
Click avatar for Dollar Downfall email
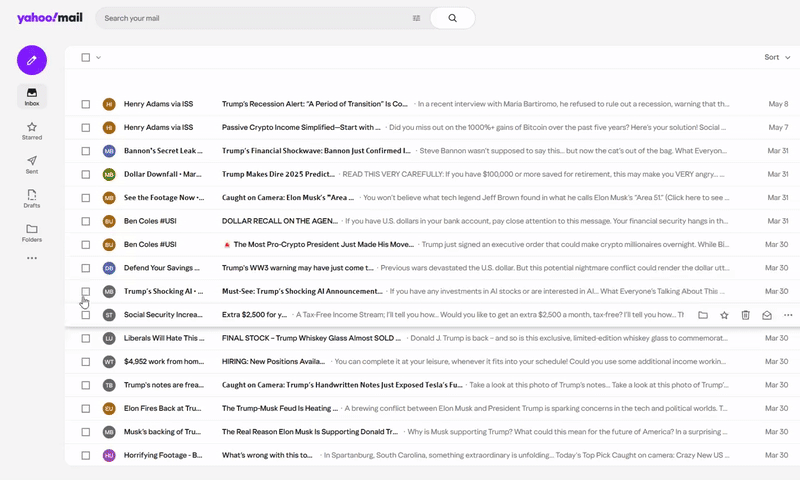[109, 174]
